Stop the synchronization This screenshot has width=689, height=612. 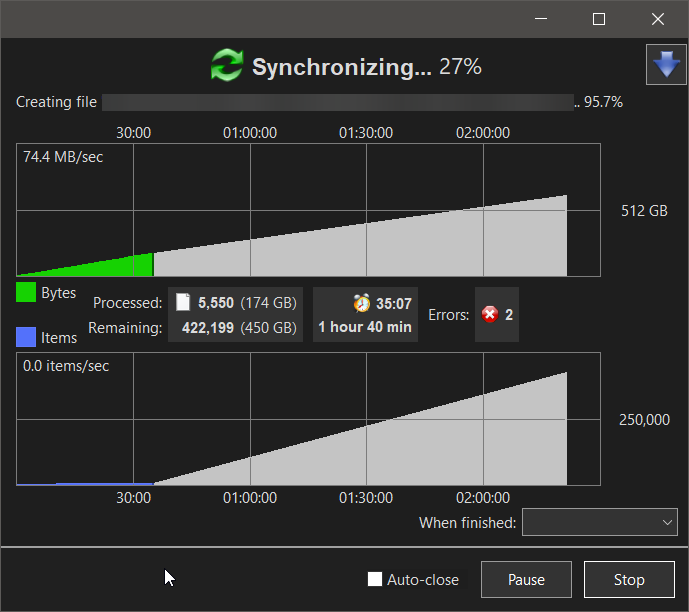[x=629, y=579]
